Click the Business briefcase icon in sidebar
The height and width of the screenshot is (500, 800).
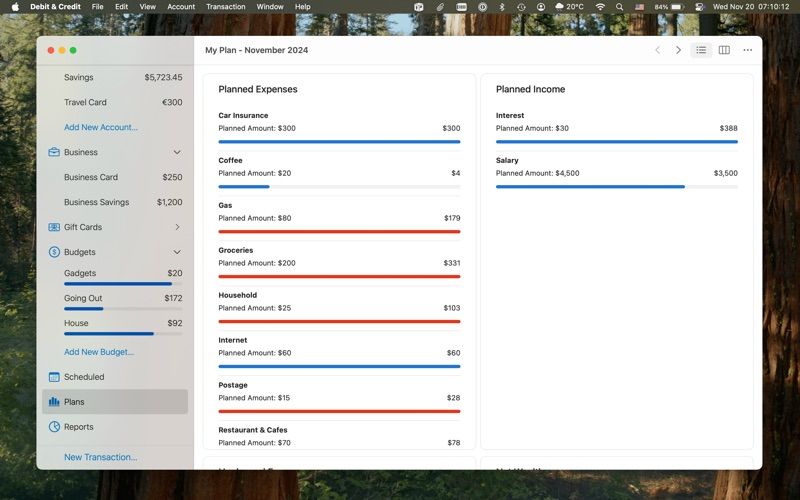(54, 152)
